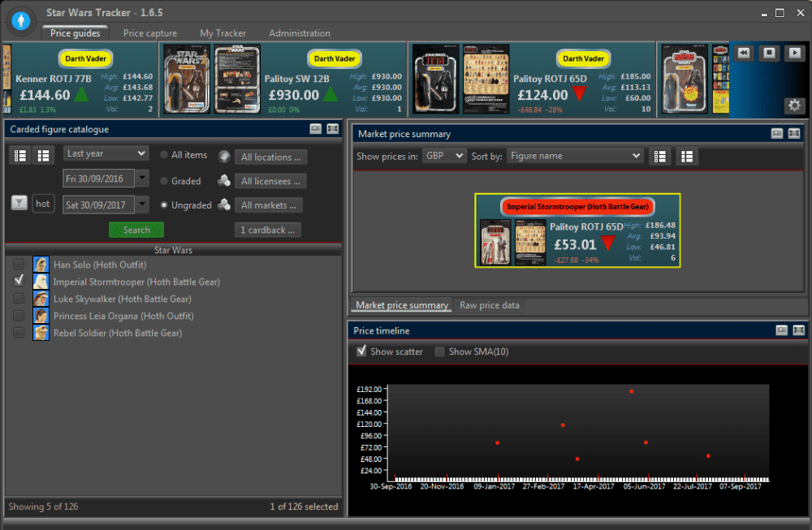This screenshot has height=530, width=812.
Task: Click the Luke Skywalker figure icon
Action: tap(41, 299)
